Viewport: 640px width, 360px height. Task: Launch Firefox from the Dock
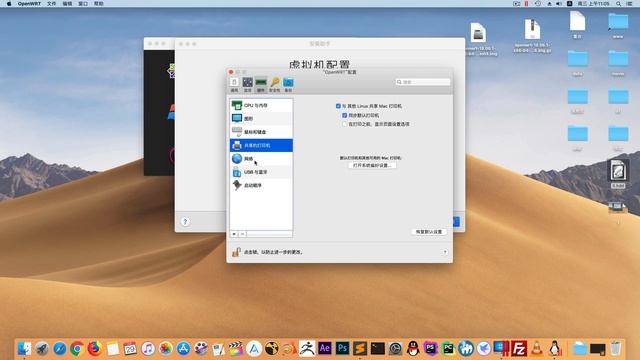coord(94,349)
